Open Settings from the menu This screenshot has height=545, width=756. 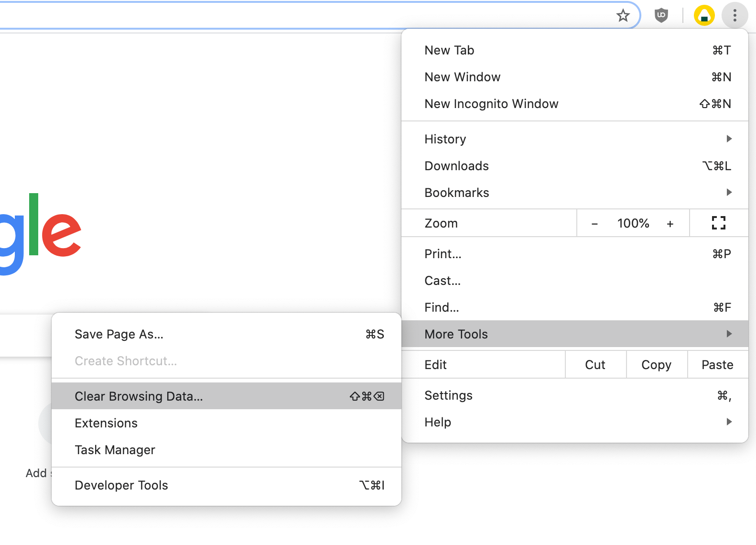575,395
